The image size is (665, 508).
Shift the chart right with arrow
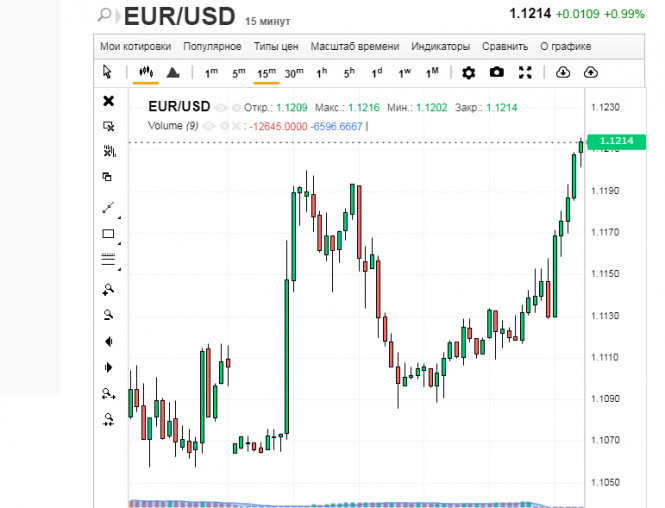[109, 367]
